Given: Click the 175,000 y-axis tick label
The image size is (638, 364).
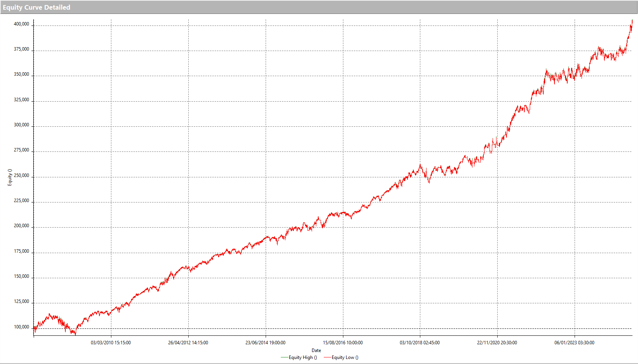Looking at the screenshot, I should coord(21,251).
